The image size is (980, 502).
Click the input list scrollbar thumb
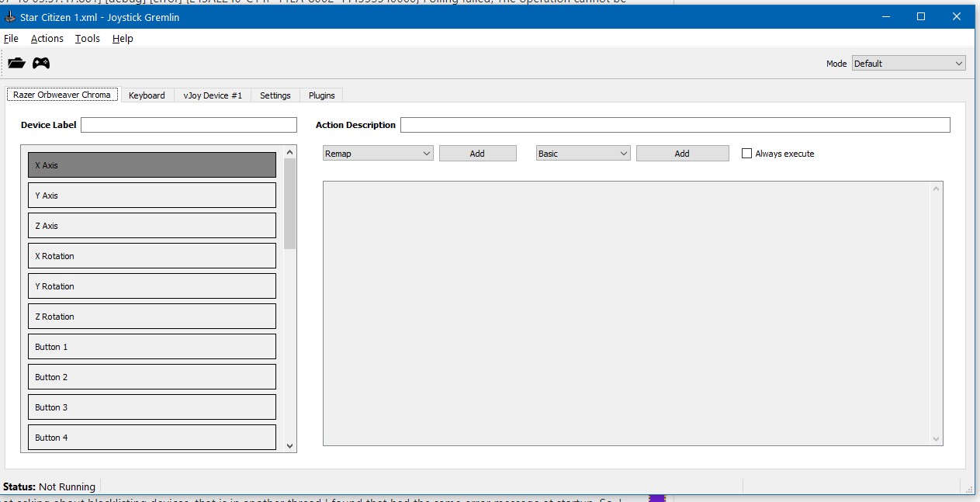pos(290,203)
